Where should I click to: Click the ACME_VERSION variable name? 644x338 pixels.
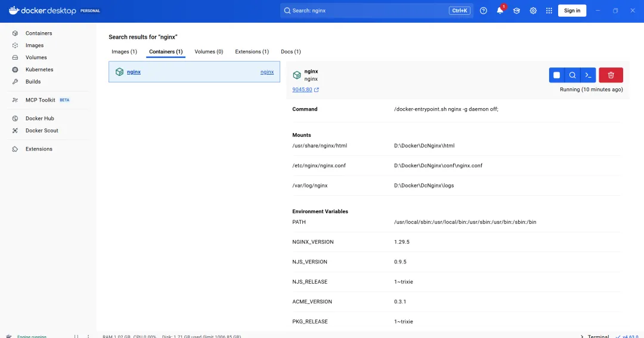click(x=312, y=302)
